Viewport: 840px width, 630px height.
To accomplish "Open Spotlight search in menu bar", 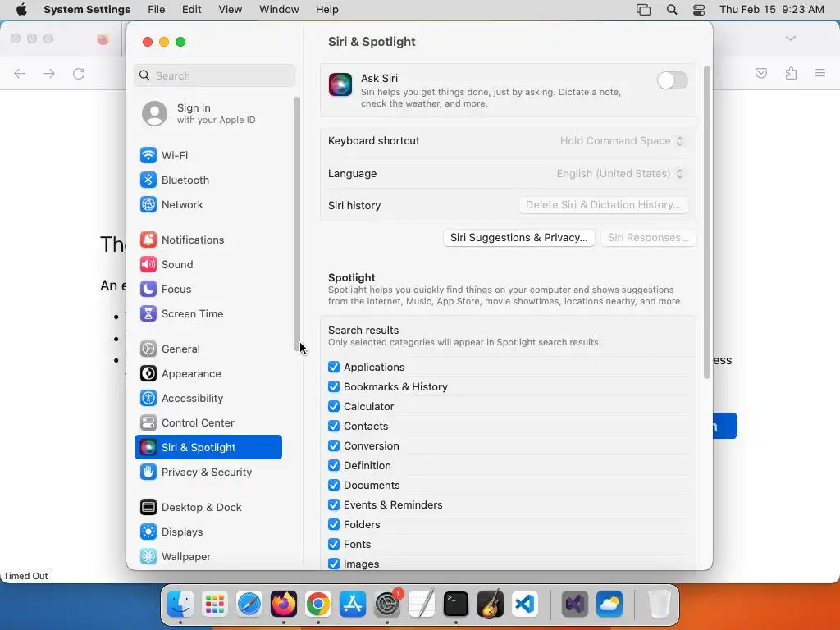I will (672, 10).
